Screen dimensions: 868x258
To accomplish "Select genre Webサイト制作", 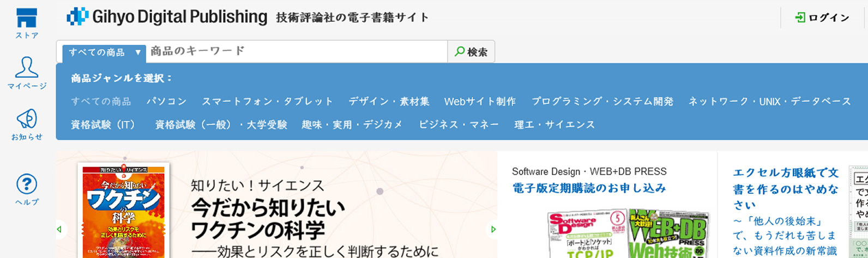I will coord(480,101).
